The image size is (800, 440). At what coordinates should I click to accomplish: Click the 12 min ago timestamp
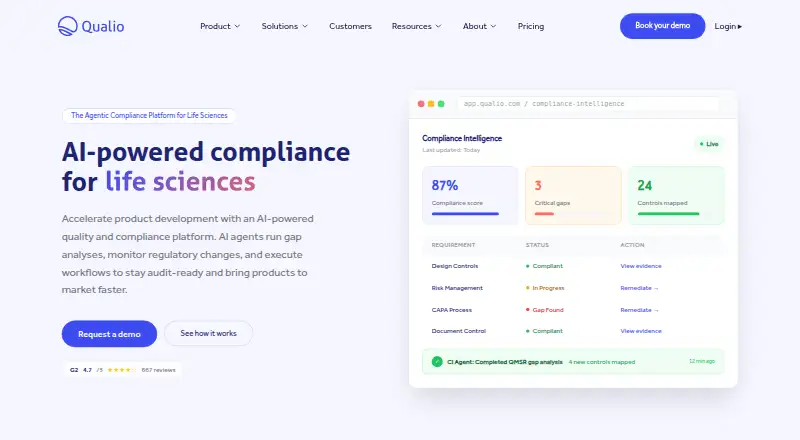[x=702, y=361]
